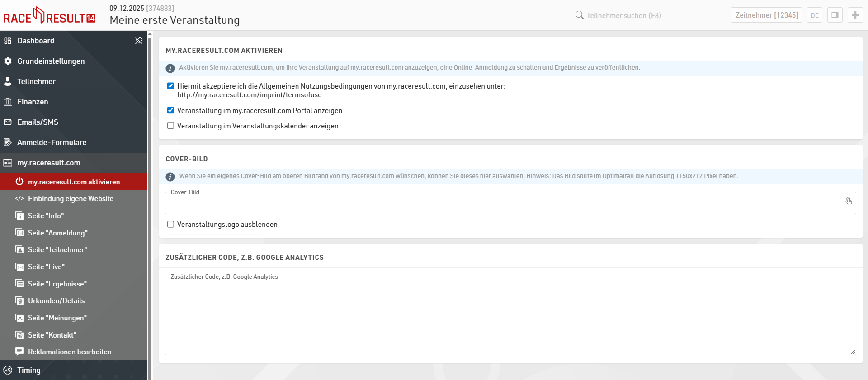Click into the Teilnehmer suchen search field
Screen dimensions: 868x380
tap(651, 15)
